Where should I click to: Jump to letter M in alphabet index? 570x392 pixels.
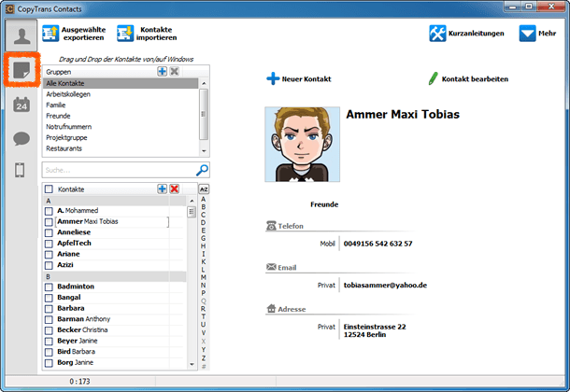coord(203,277)
